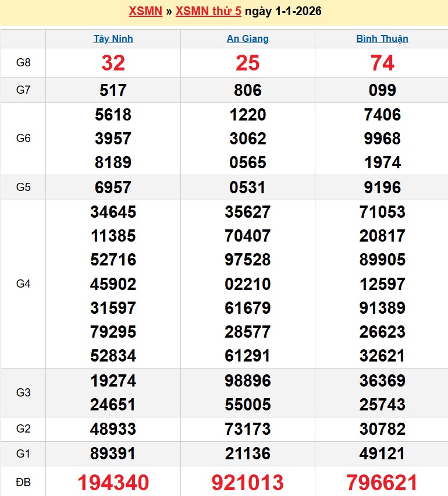Open the XSMN link in the header
This screenshot has width=448, height=496.
(145, 11)
